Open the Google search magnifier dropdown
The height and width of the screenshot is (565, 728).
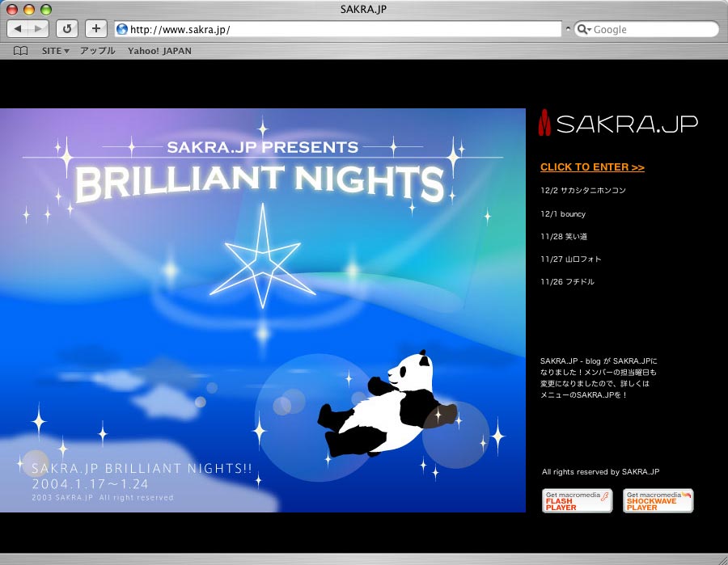coord(583,30)
